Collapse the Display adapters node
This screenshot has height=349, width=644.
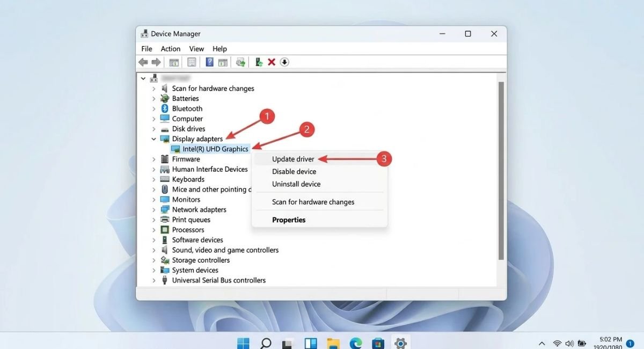pos(153,139)
